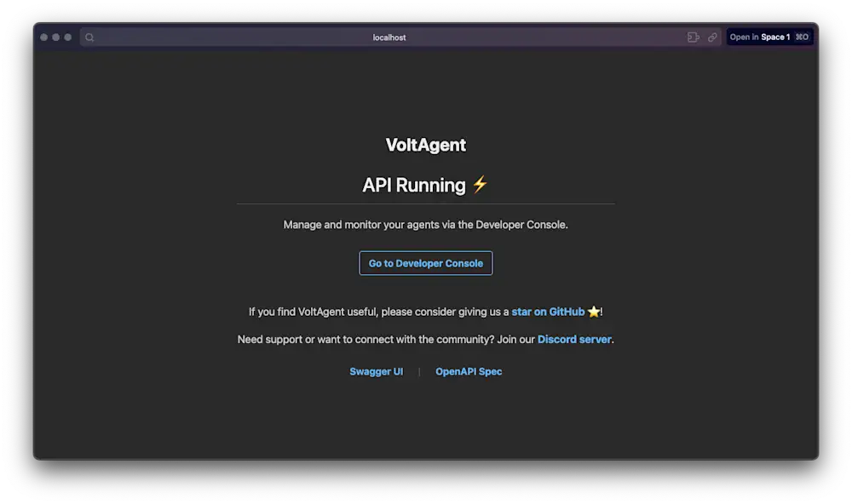The height and width of the screenshot is (504, 852).
Task: Click the star emoji after the GitHub link
Action: tap(594, 312)
